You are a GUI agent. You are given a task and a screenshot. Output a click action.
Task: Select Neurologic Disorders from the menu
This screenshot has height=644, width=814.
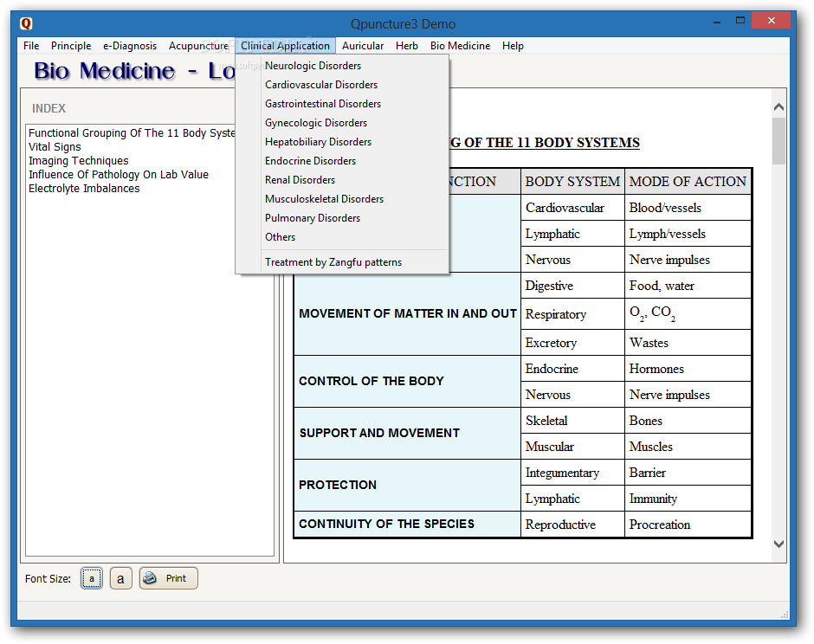342,66
